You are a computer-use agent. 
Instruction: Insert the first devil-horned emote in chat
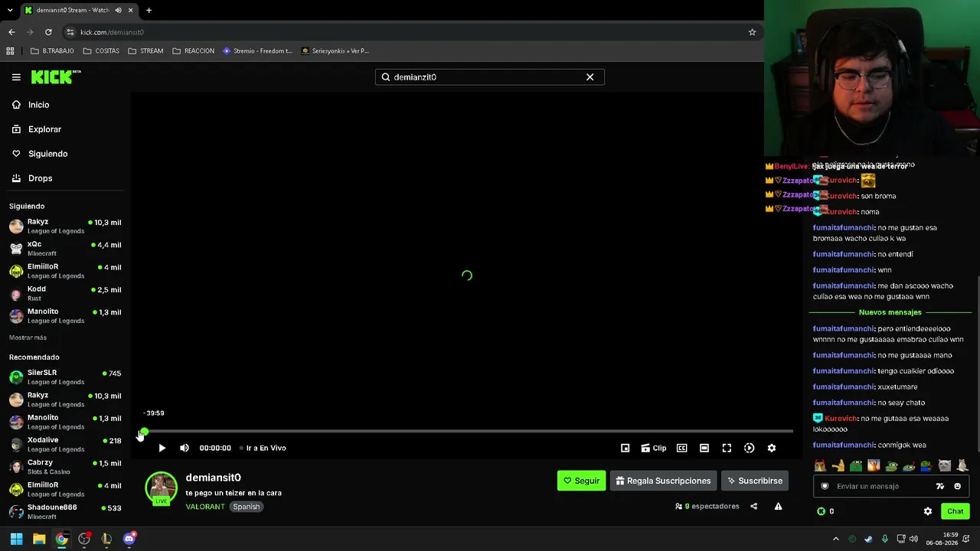(x=820, y=465)
